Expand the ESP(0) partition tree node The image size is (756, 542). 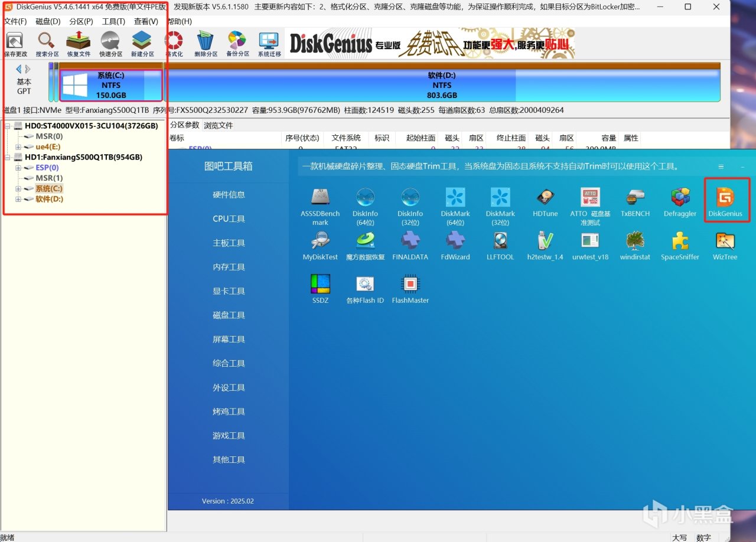click(x=18, y=168)
